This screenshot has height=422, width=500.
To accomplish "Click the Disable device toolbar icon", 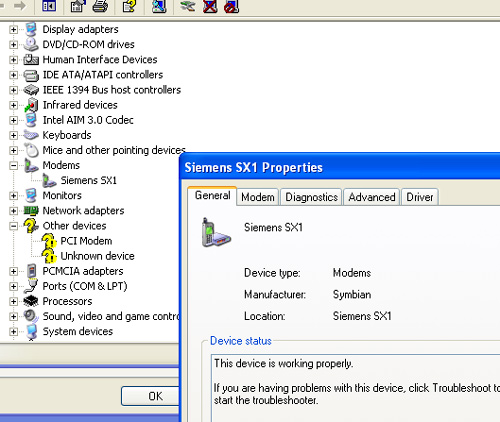I will tap(232, 6).
